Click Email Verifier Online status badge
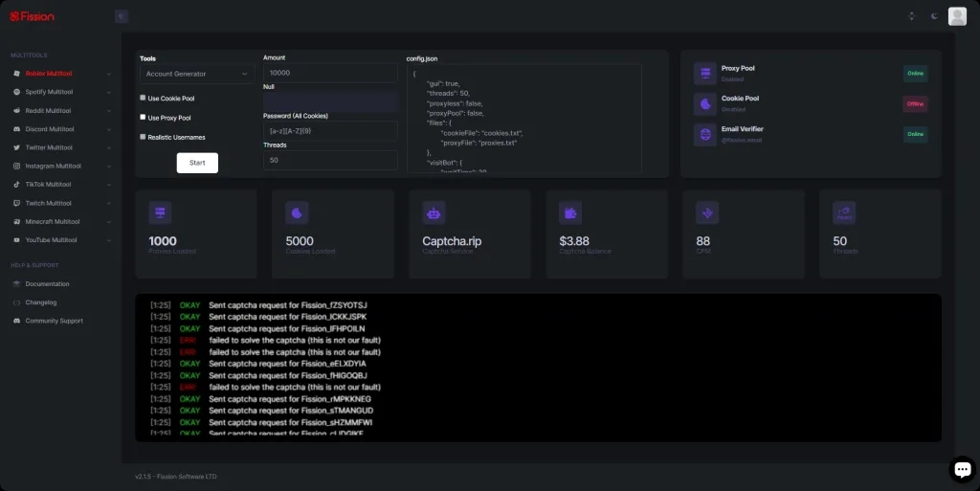Viewport: 980px width, 491px height. (x=915, y=134)
